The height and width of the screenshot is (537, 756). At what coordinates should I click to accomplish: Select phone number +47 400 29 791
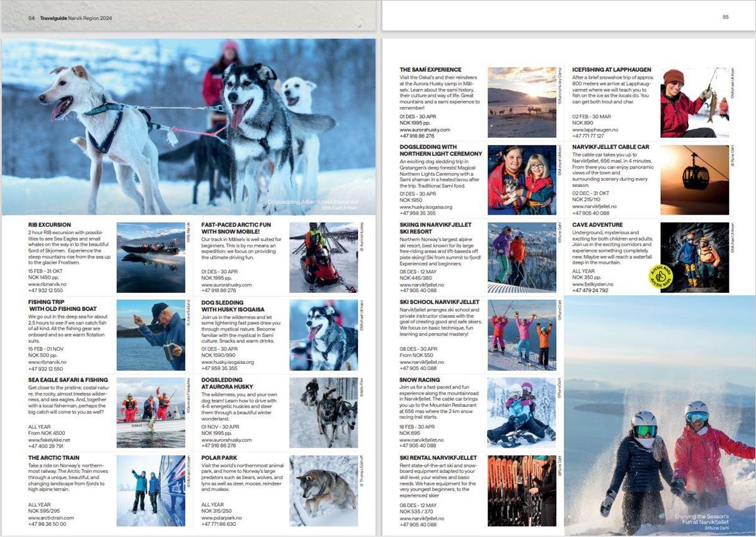tap(46, 446)
